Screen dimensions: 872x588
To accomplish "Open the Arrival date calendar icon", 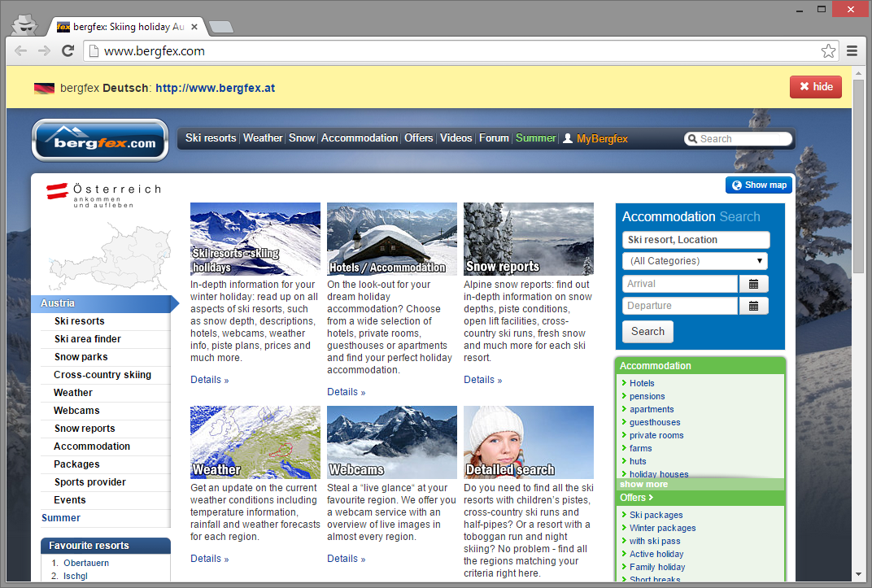I will tap(753, 284).
